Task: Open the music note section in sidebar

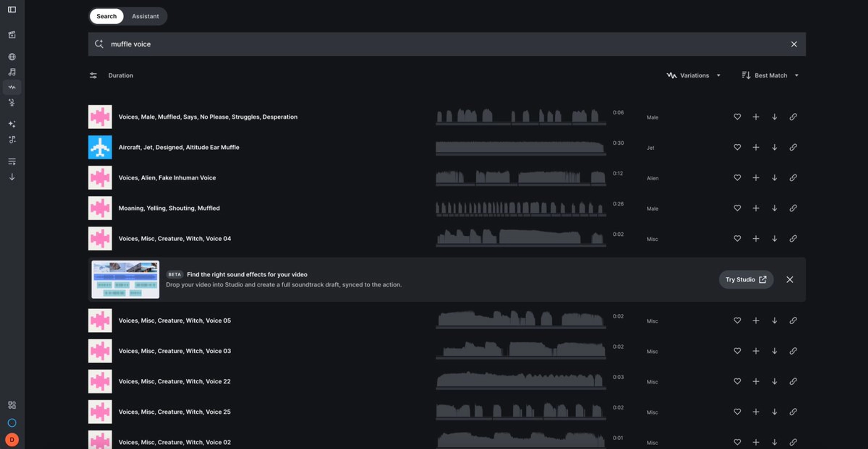Action: [12, 72]
